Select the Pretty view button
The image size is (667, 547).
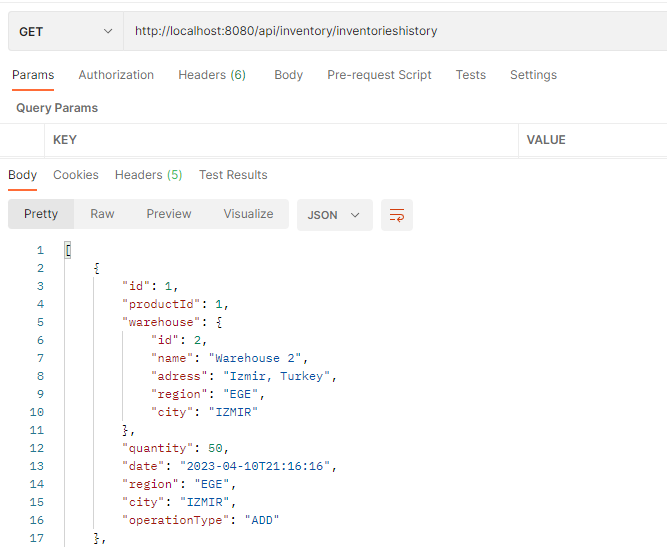click(41, 214)
